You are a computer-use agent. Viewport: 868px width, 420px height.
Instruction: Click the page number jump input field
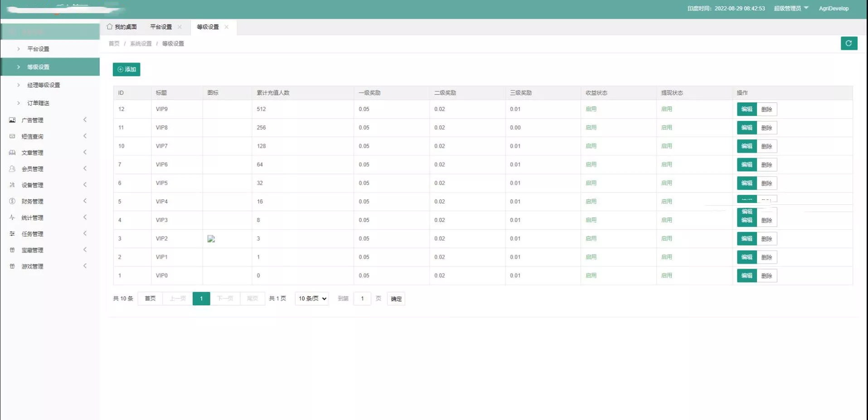tap(362, 299)
